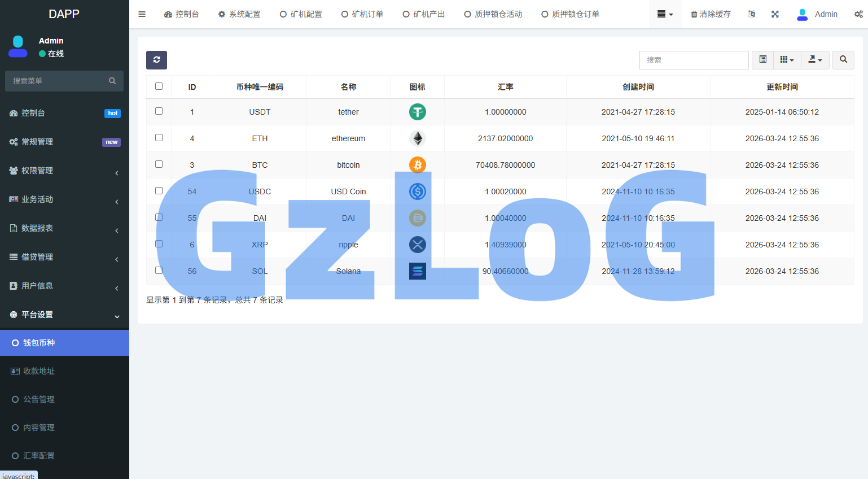The height and width of the screenshot is (479, 868).
Task: Expand the 权限管理 sidebar section
Action: pyautogui.click(x=64, y=170)
